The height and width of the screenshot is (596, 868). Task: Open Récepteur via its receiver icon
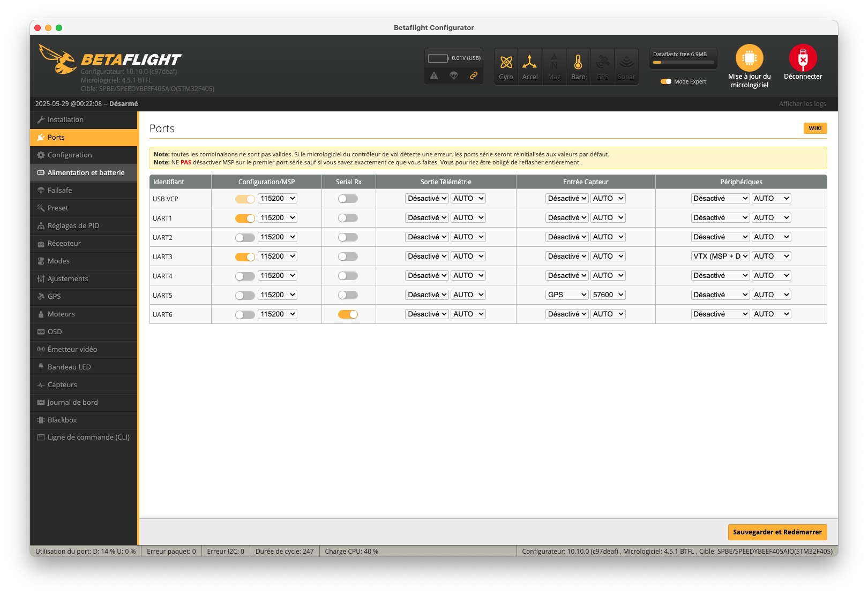[41, 243]
